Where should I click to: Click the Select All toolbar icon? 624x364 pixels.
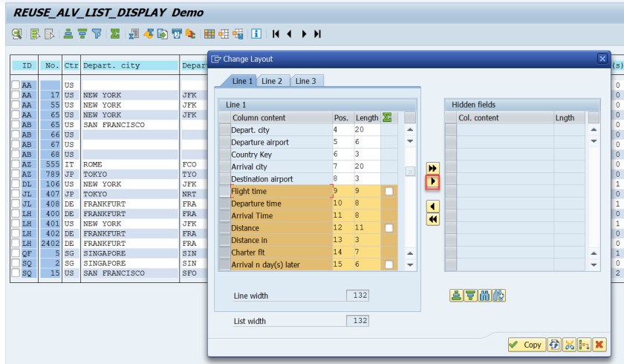[x=35, y=34]
